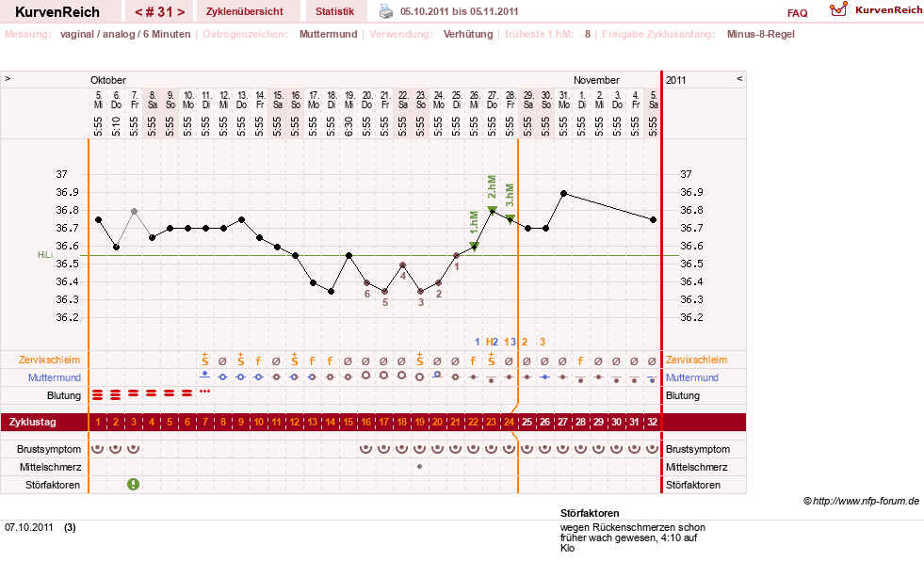Viewport: 924px width, 577px height.
Task: Click the Zervixschleim f symbol on cycle day 10
Action: [258, 361]
